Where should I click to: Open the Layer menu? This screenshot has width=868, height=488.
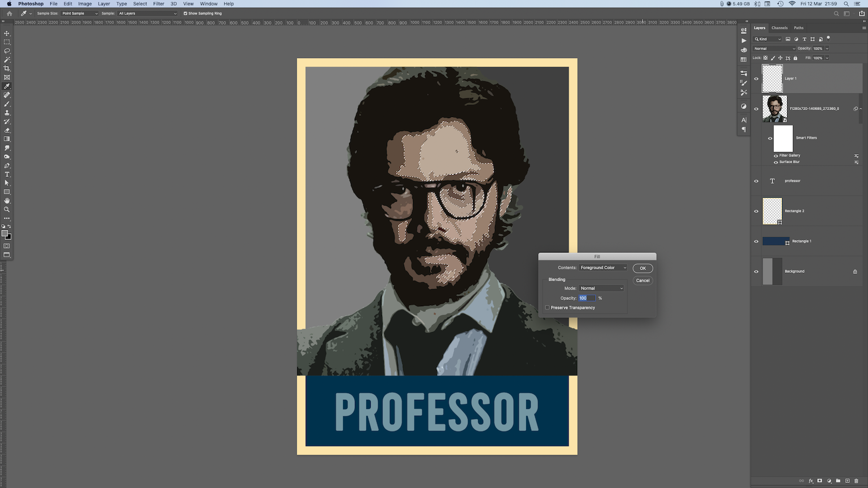(x=104, y=4)
